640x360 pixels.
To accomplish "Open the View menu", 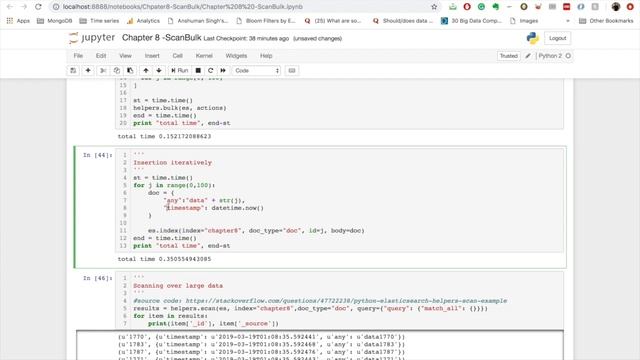I will pyautogui.click(x=125, y=56).
